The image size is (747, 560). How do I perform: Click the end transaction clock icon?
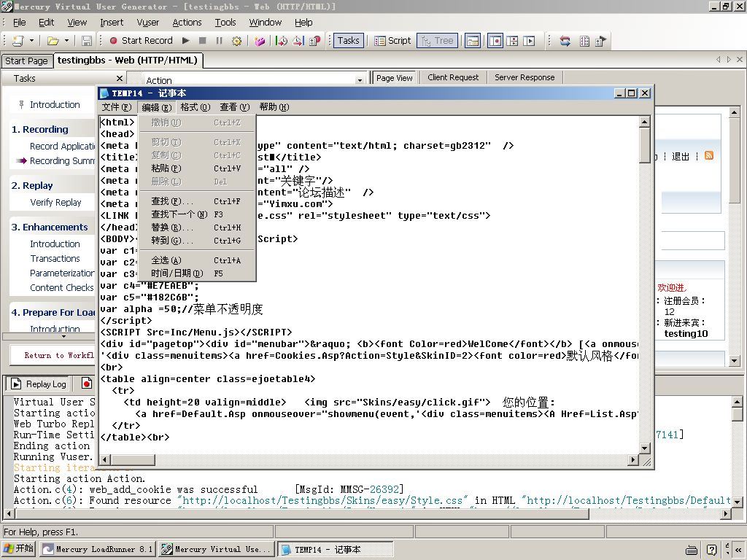click(298, 41)
